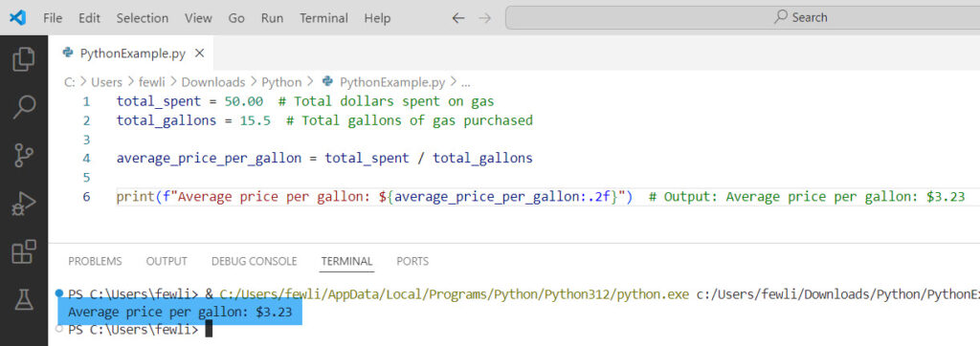Close the PythonExample.py editor tab
The width and height of the screenshot is (980, 346).
pos(199,54)
